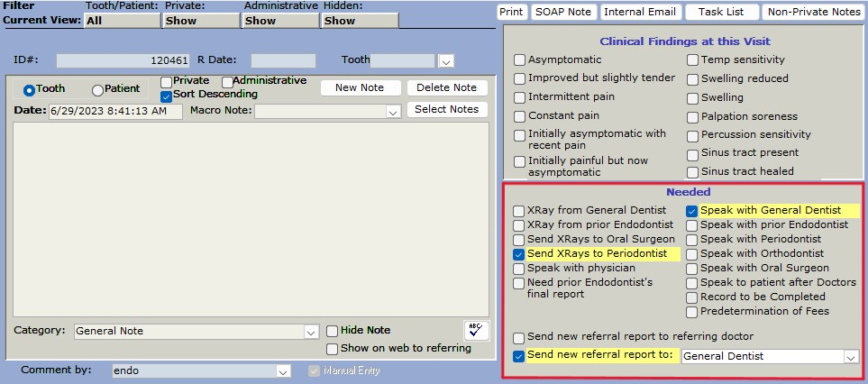Uncheck Send XRays to Periodontist
Screen dimensions: 868x384
coord(519,254)
